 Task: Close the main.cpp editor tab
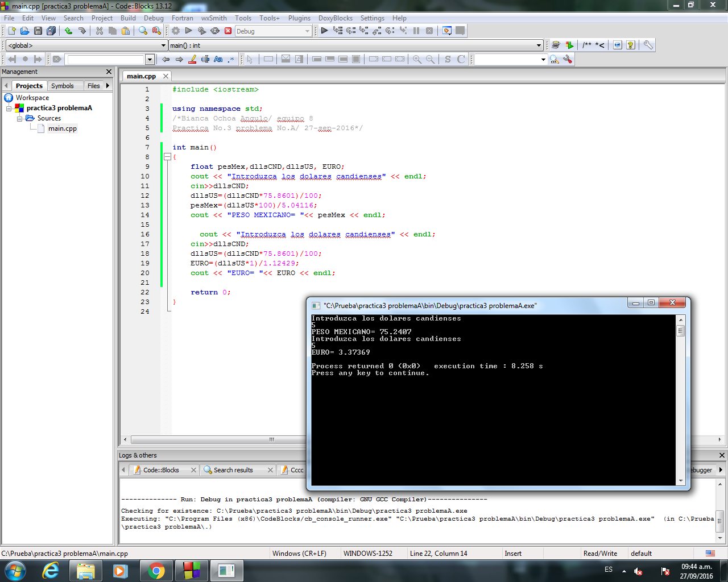point(166,76)
